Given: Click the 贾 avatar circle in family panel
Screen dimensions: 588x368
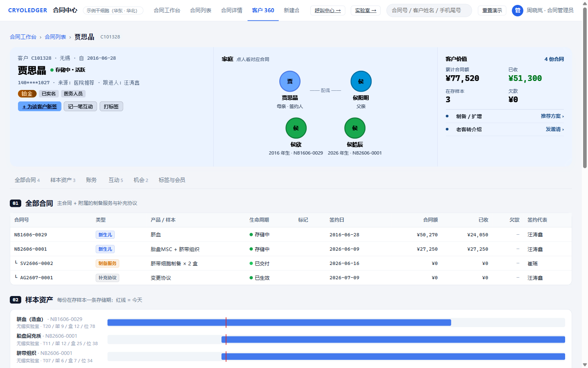Looking at the screenshot, I should [290, 81].
